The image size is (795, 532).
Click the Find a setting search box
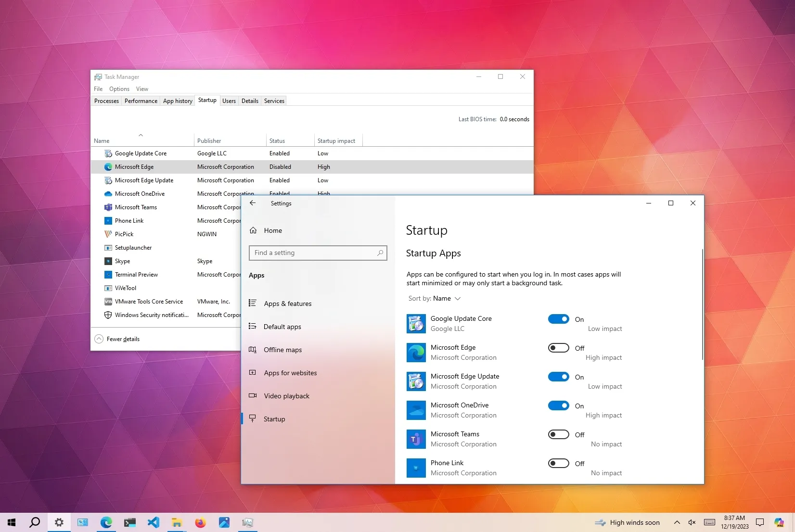pyautogui.click(x=318, y=253)
